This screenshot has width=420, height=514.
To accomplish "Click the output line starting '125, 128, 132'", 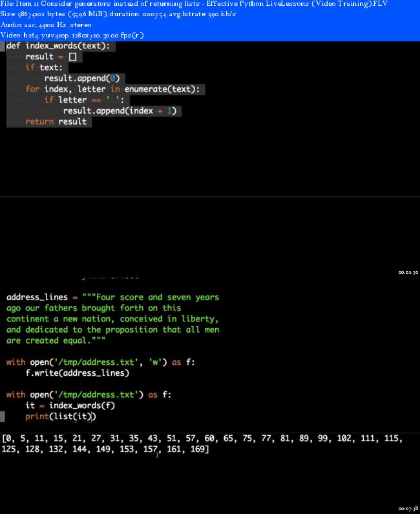I will pos(105,449).
